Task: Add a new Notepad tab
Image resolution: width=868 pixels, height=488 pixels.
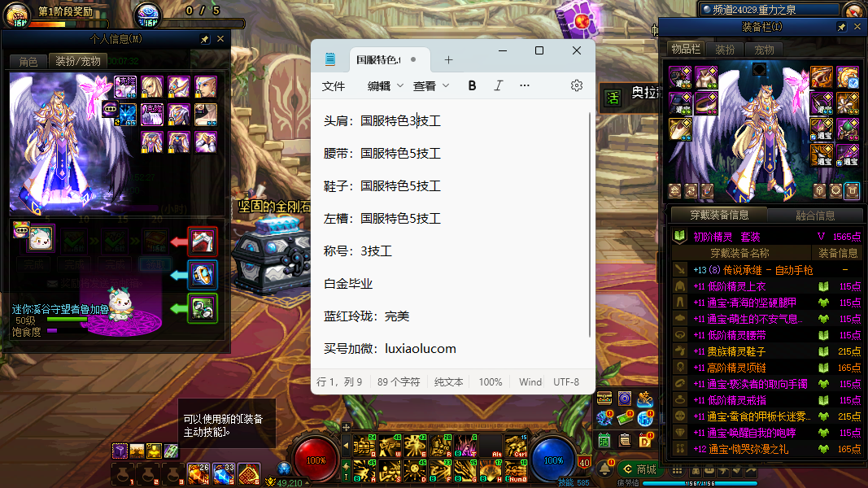Action: click(x=448, y=60)
